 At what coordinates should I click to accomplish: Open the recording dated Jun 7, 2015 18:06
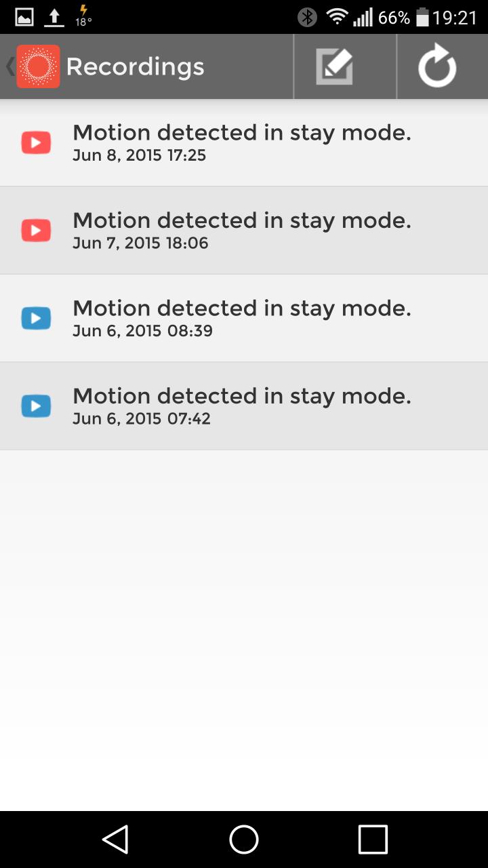[244, 231]
